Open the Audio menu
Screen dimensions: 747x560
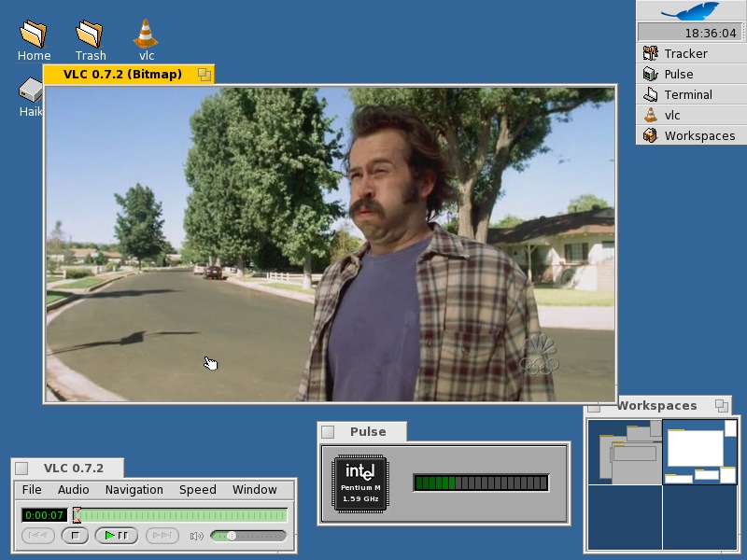tap(74, 490)
